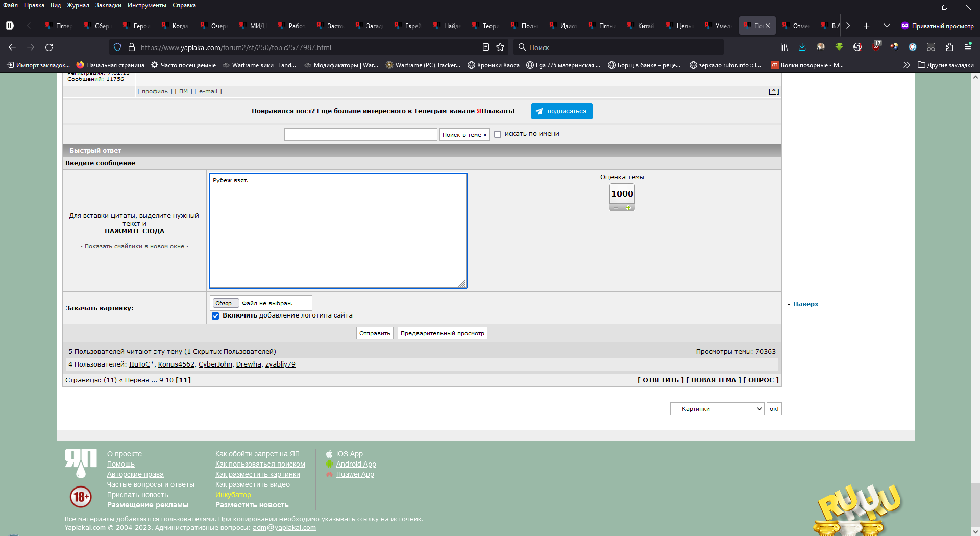Open CyberJohn's user profile link
980x536 pixels.
(215, 364)
